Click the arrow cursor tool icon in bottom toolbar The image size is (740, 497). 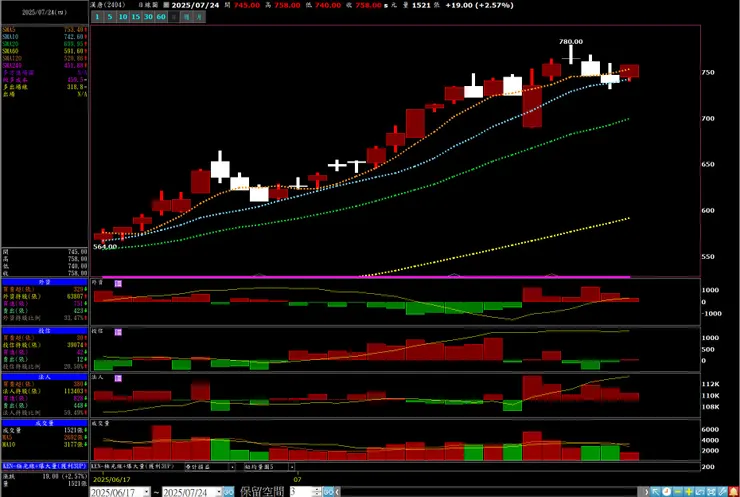point(655,491)
